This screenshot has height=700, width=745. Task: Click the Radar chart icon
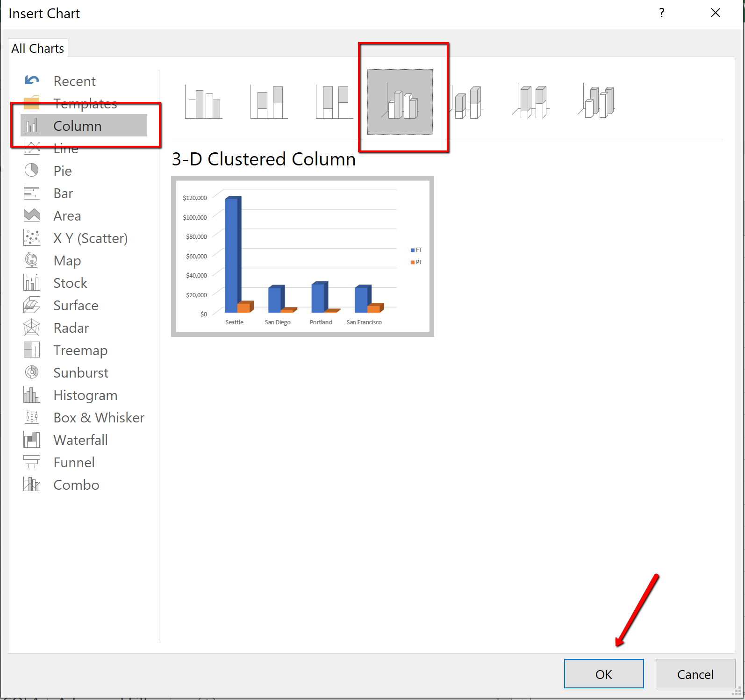tap(32, 328)
